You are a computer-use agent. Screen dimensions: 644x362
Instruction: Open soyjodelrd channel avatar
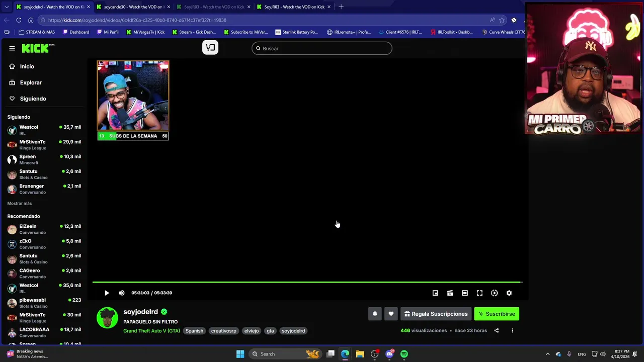(x=107, y=318)
